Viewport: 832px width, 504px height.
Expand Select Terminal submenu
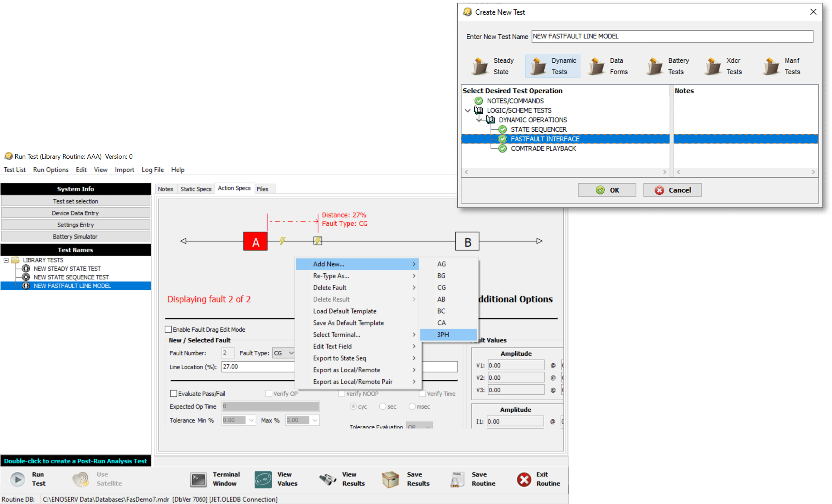click(x=357, y=335)
